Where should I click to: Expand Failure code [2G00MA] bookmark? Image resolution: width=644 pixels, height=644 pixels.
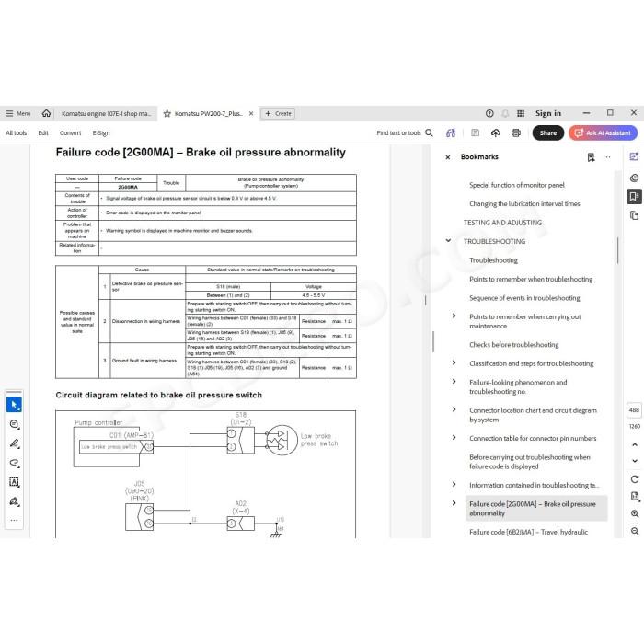click(x=454, y=503)
